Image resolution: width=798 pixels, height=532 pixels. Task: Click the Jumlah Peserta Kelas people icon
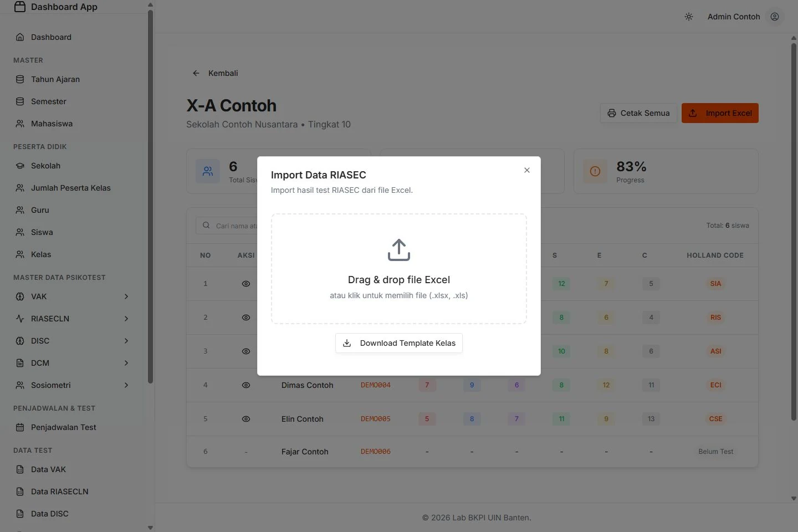point(20,188)
